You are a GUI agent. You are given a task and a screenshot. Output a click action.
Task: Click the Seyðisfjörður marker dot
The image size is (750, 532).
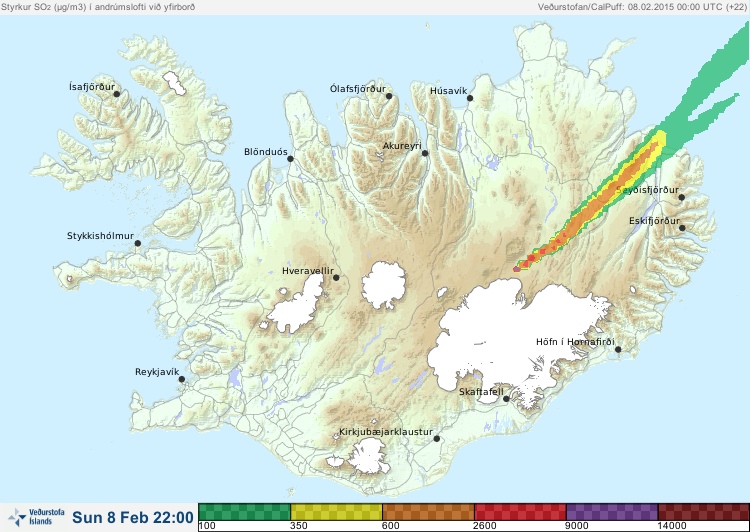coord(682,197)
